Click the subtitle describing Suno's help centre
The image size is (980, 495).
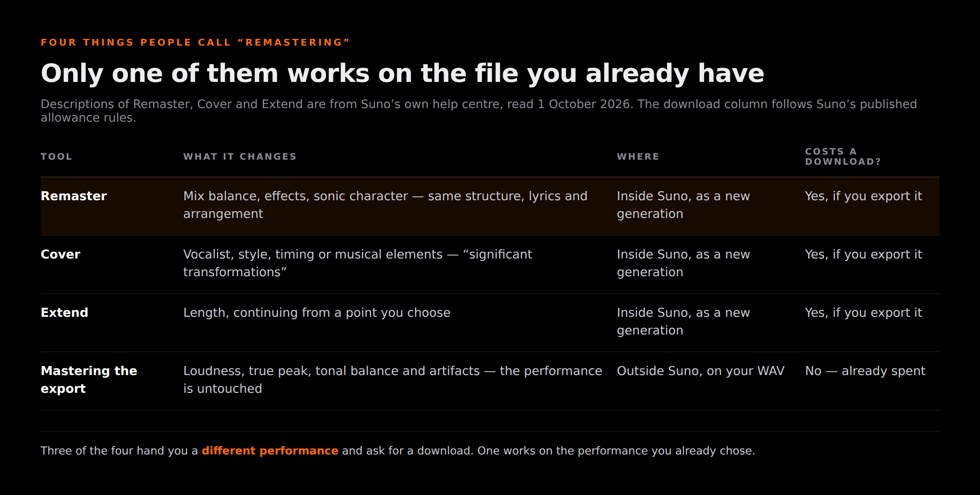pyautogui.click(x=479, y=111)
